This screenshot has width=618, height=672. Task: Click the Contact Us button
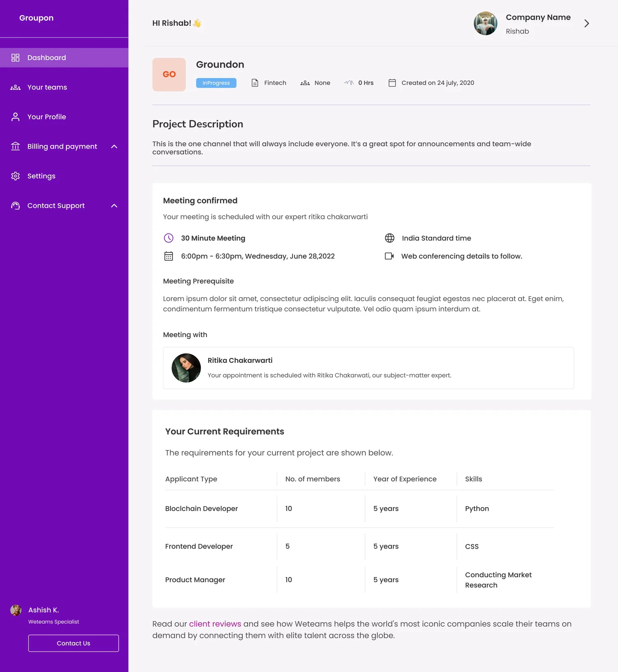73,643
